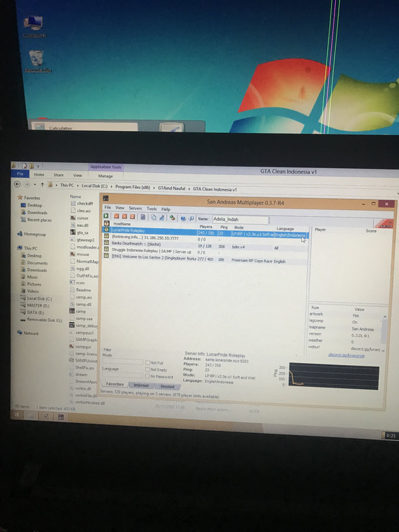Click the samp application icon in file list

pos(72,311)
